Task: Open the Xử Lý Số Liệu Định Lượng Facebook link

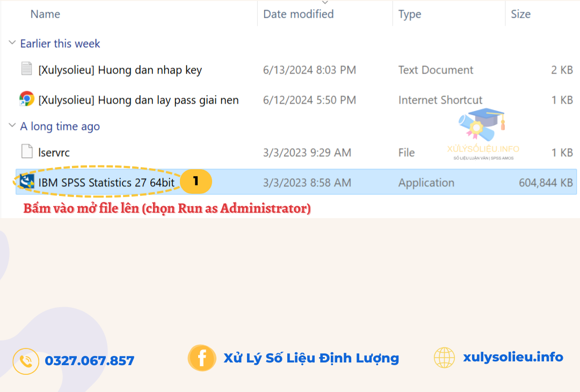Action: [311, 358]
